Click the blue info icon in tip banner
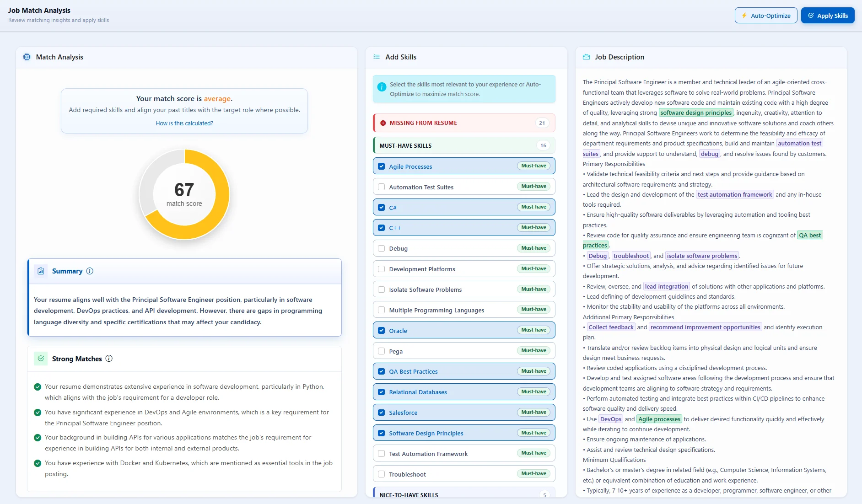The height and width of the screenshot is (504, 862). coord(382,87)
